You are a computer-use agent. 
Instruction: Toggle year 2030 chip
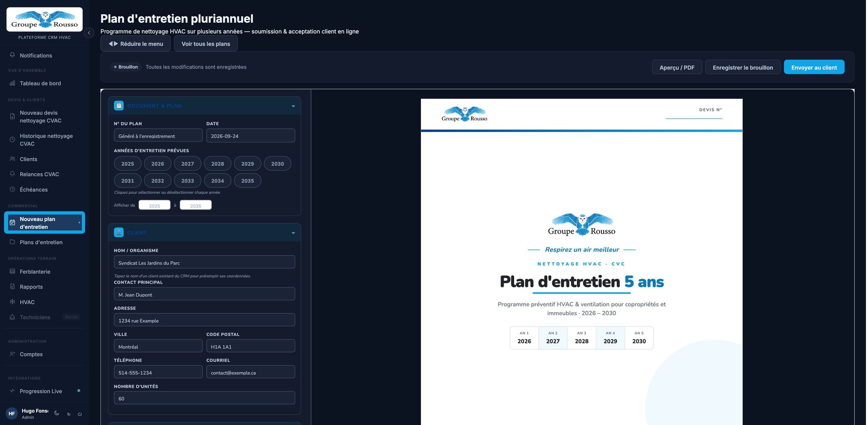277,164
